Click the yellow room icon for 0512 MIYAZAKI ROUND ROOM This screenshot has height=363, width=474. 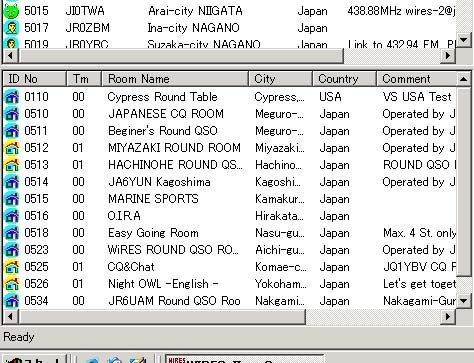coord(12,148)
